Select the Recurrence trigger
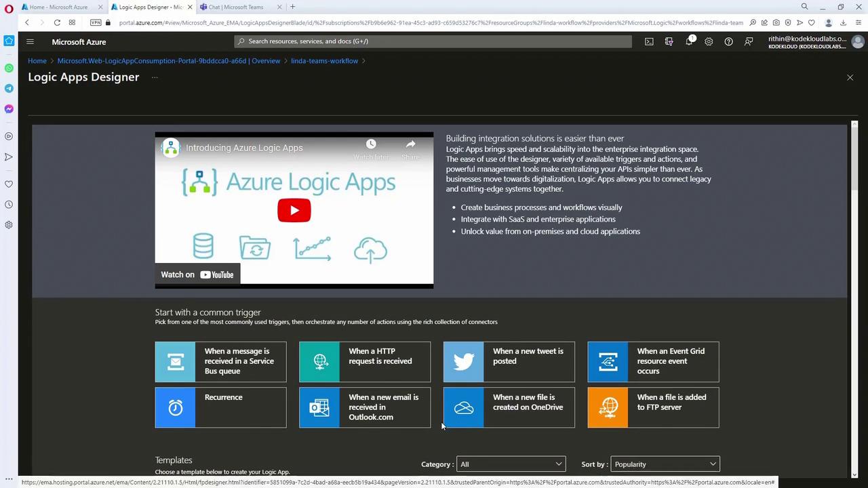 (x=220, y=407)
